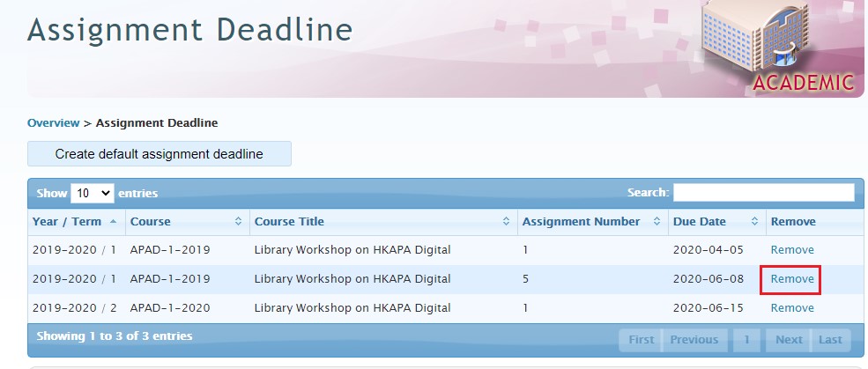Image resolution: width=868 pixels, height=369 pixels.
Task: Remove assignment due 2020-04-05
Action: [x=792, y=250]
